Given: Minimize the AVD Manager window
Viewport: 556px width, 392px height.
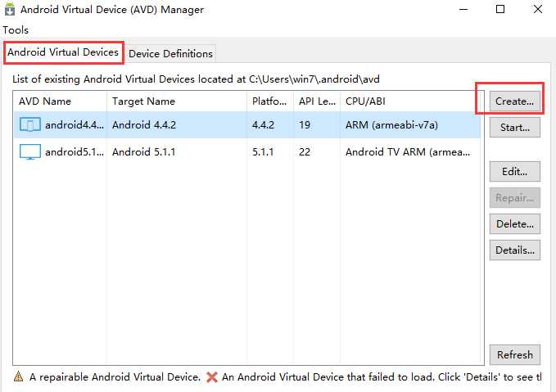Looking at the screenshot, I should click(x=463, y=9).
